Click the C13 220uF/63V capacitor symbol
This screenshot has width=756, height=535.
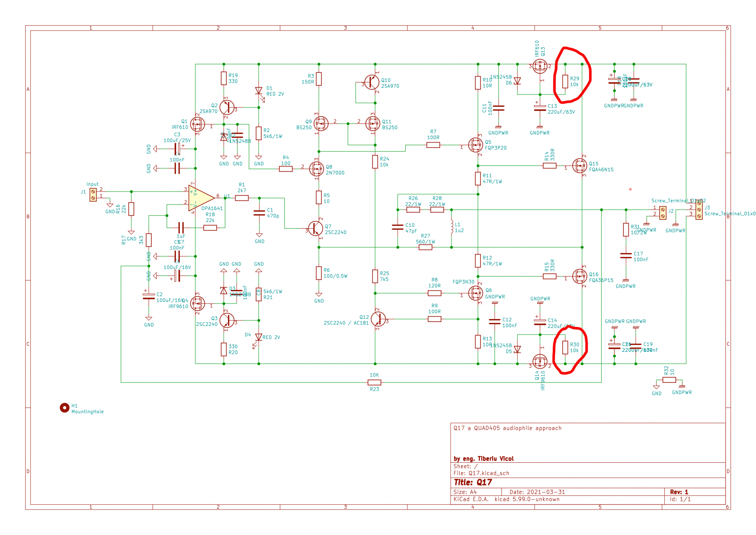[540, 108]
